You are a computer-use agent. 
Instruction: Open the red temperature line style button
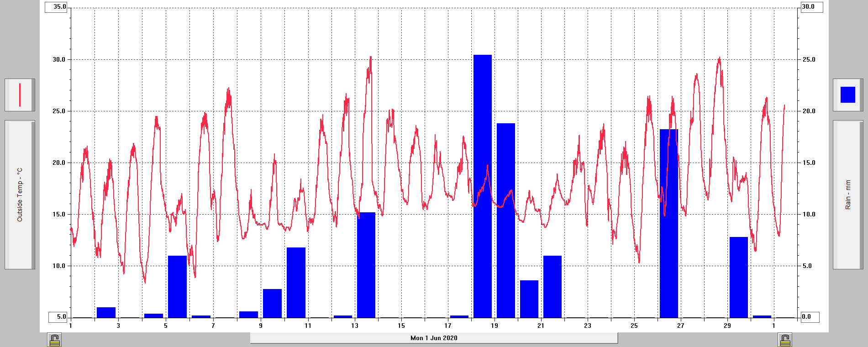[x=20, y=95]
